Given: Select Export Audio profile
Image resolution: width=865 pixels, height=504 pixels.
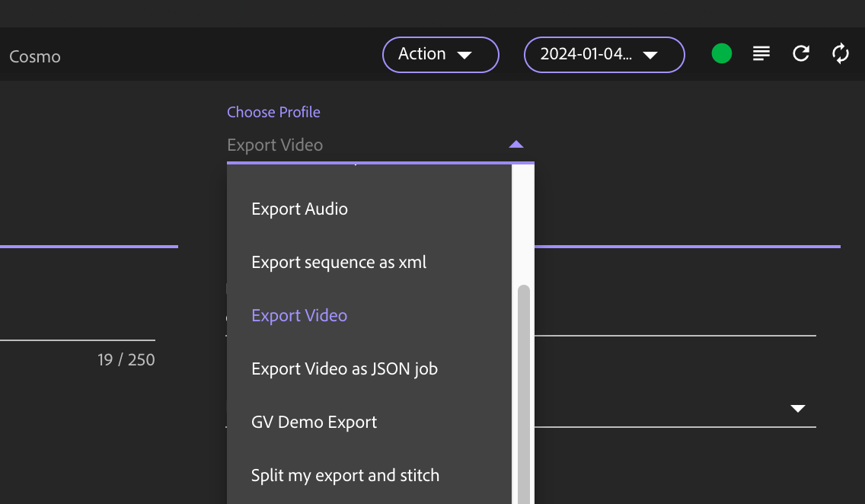Looking at the screenshot, I should [299, 209].
